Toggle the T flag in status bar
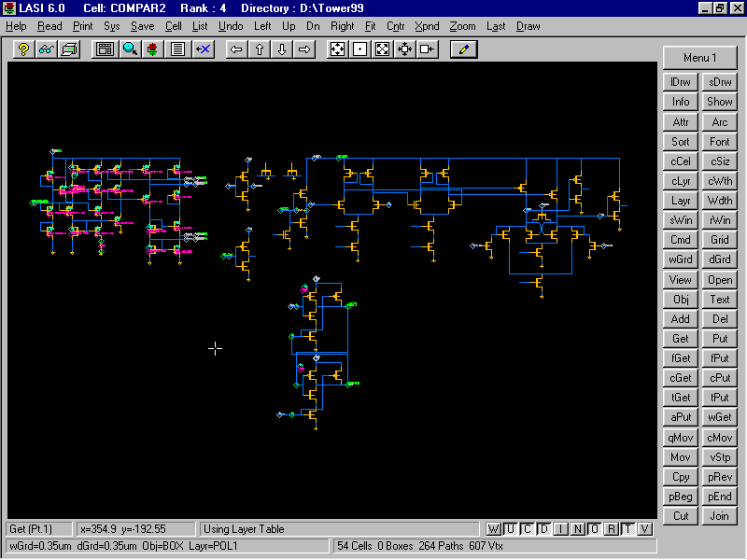This screenshot has width=747, height=560. [627, 529]
